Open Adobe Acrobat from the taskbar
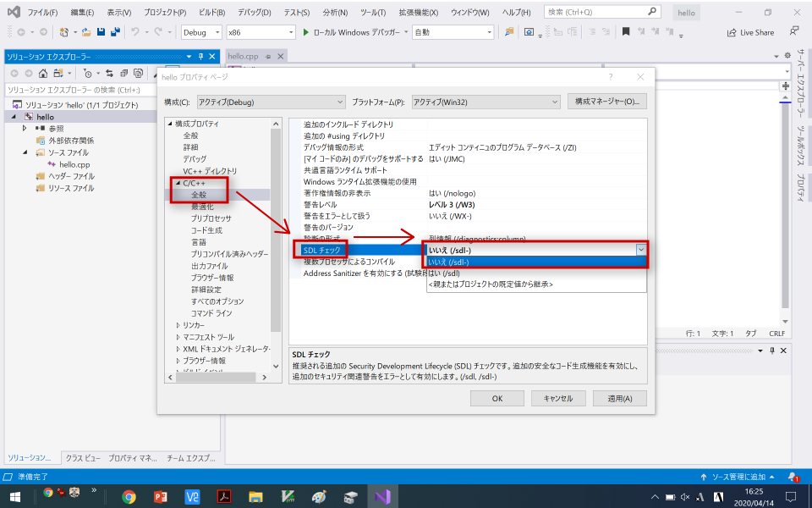The height and width of the screenshot is (508, 812). (x=223, y=497)
